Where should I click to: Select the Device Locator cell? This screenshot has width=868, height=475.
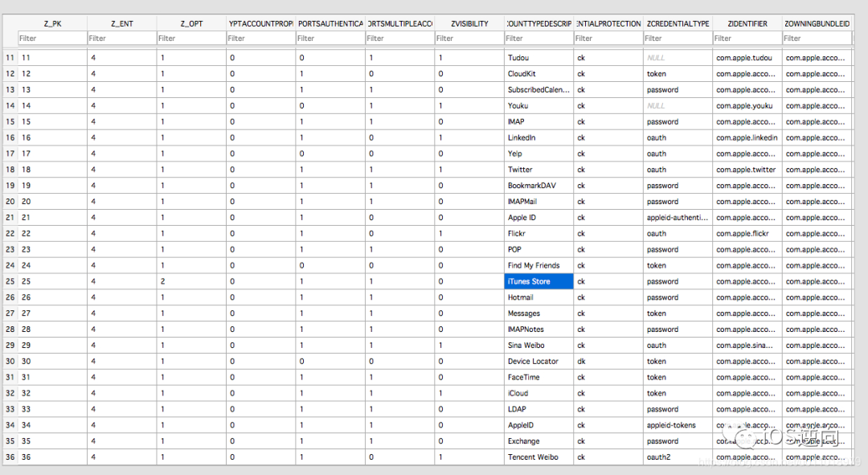click(x=538, y=362)
